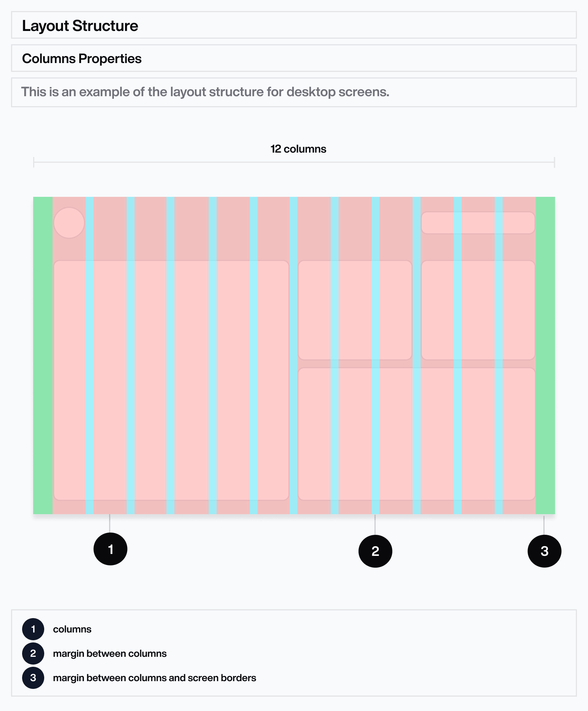Select the legend badge 3 for screen borders

tap(33, 678)
